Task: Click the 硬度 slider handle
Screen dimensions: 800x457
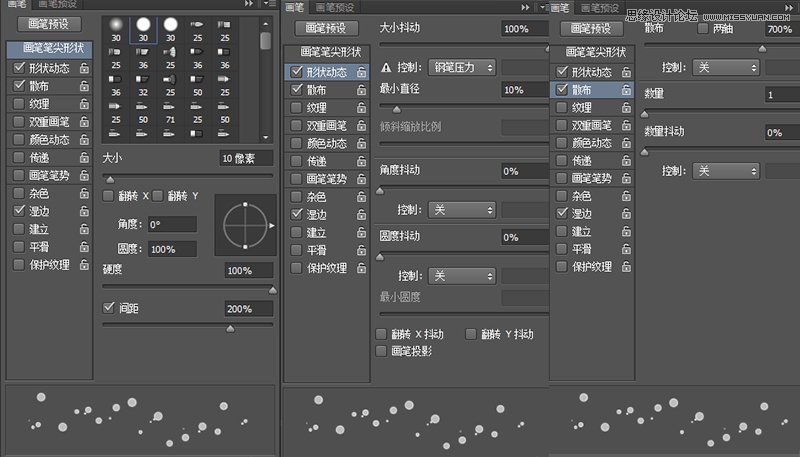Action: pyautogui.click(x=273, y=290)
